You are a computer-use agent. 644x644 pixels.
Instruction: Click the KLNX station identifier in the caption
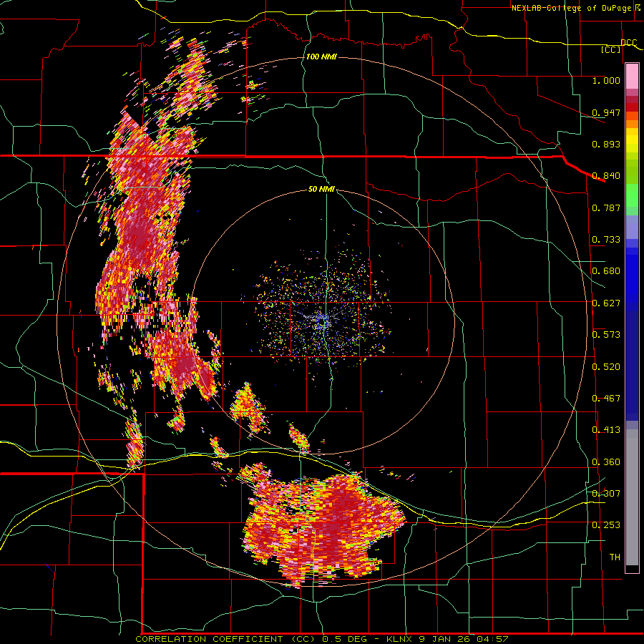(x=400, y=639)
